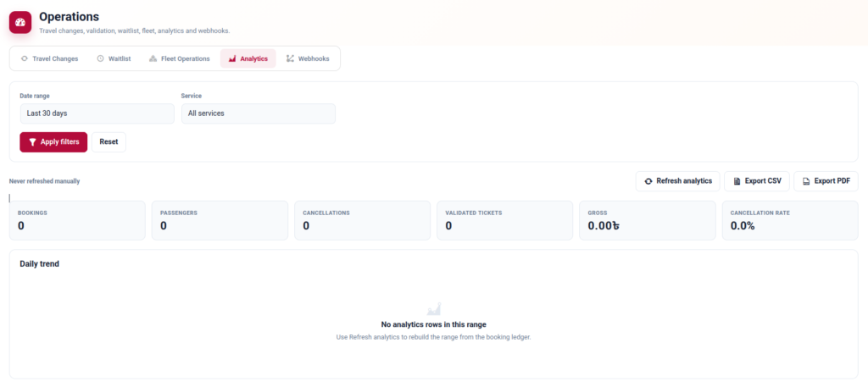Export analytics as PDF
Screen dimensions: 868x387
[x=826, y=181]
